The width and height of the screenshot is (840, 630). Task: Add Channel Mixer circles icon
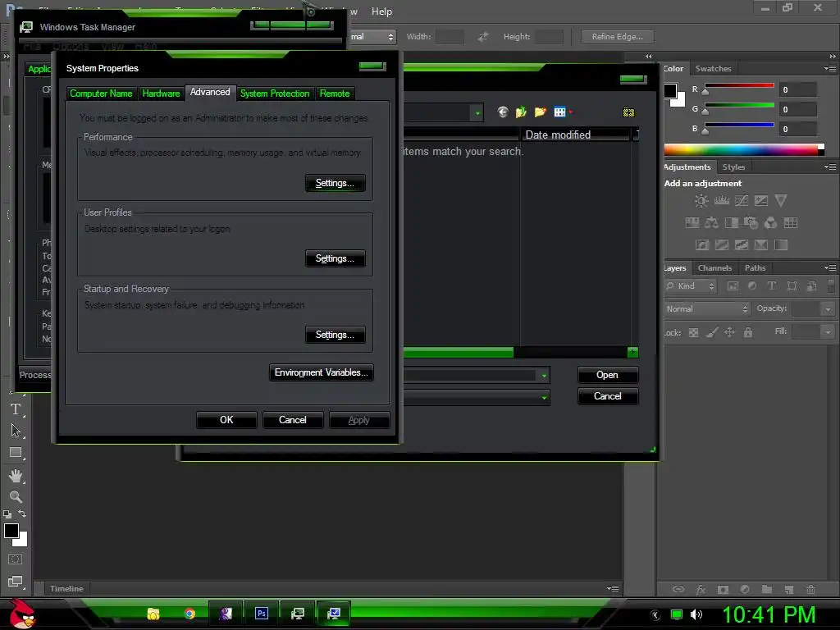(x=770, y=222)
